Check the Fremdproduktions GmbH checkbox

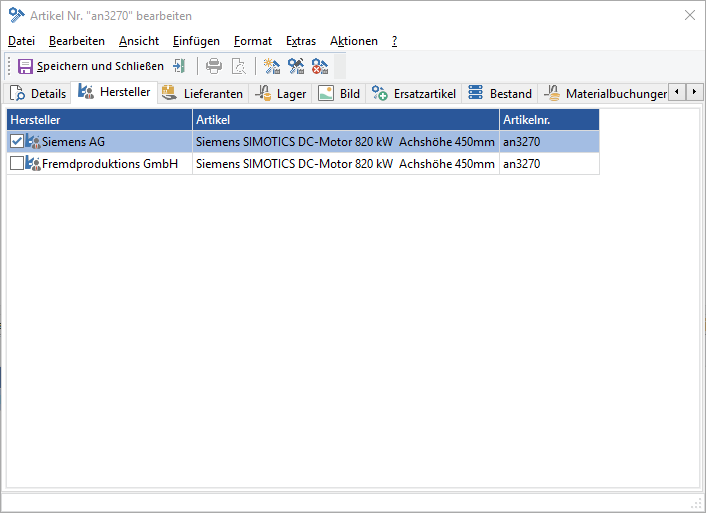tap(17, 163)
